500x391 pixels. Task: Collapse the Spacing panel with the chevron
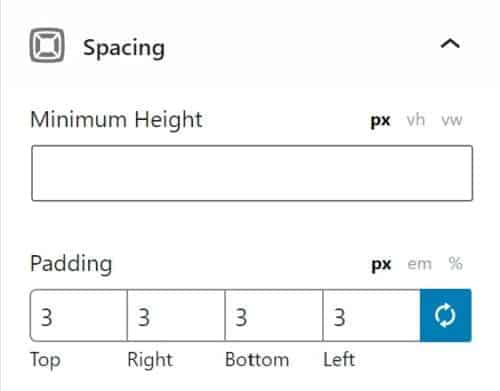pyautogui.click(x=450, y=44)
